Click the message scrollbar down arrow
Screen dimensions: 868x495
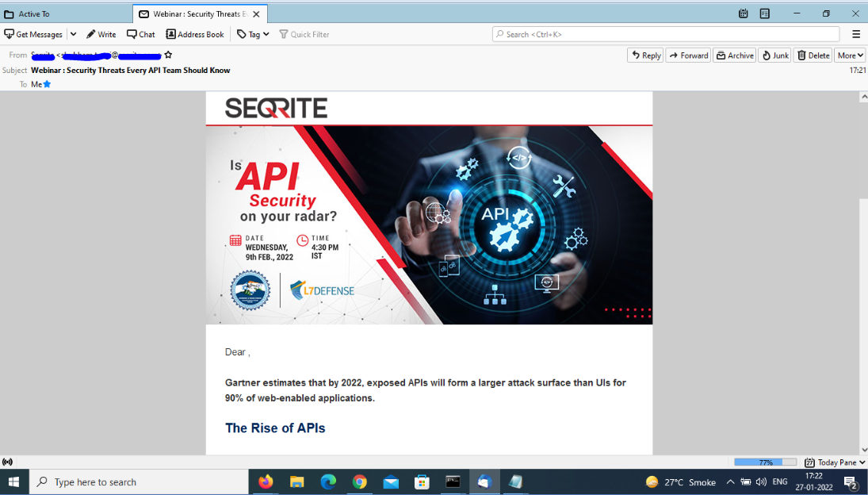coord(863,450)
